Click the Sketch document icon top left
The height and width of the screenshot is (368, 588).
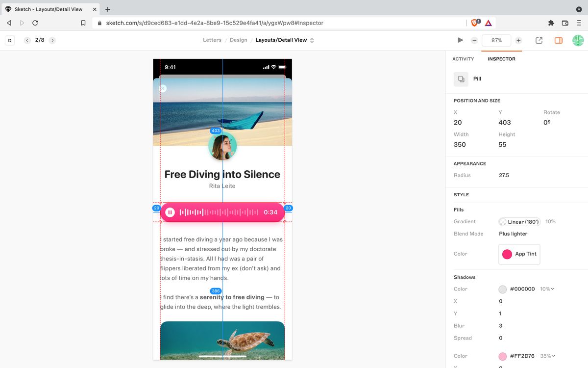point(9,40)
